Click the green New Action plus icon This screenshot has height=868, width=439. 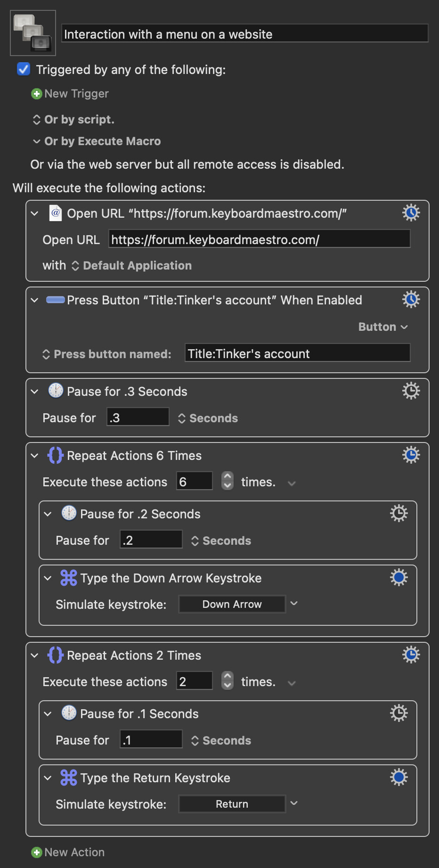point(36,852)
